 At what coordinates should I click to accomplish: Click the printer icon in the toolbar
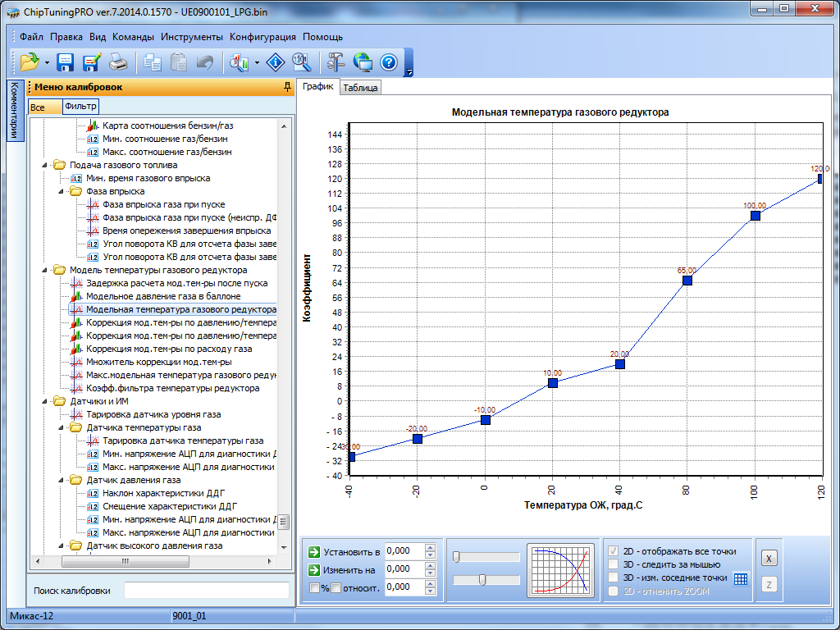coord(118,62)
